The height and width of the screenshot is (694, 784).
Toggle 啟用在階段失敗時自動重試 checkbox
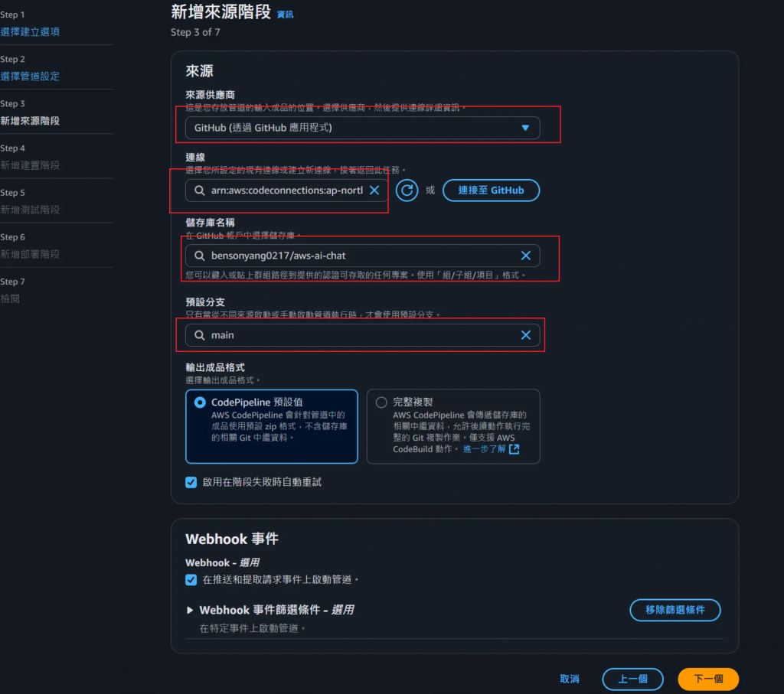[x=191, y=482]
